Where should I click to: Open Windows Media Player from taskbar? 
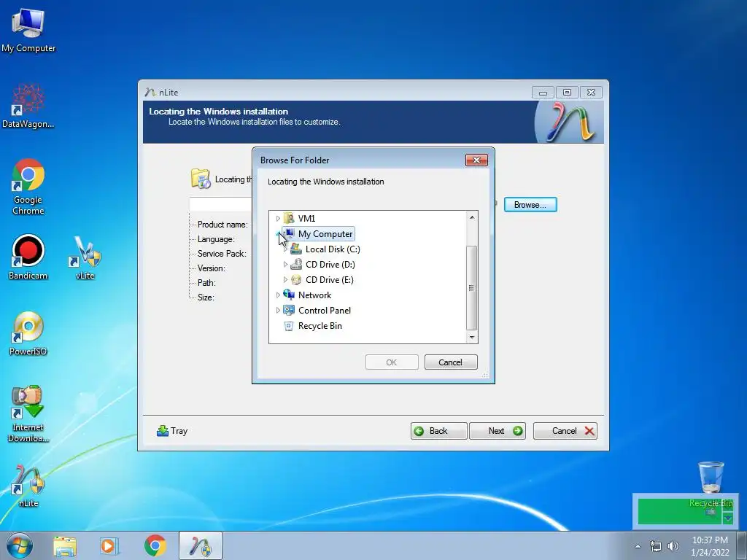point(109,545)
